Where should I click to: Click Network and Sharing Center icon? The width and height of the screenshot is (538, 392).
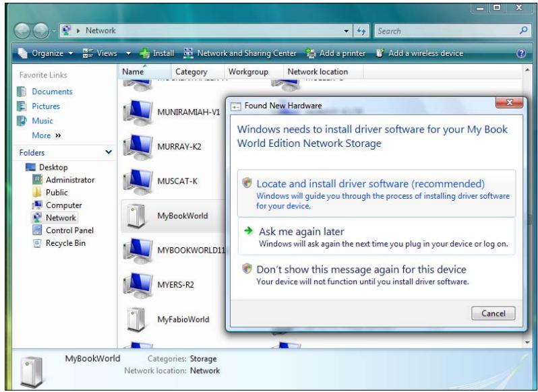coord(188,53)
